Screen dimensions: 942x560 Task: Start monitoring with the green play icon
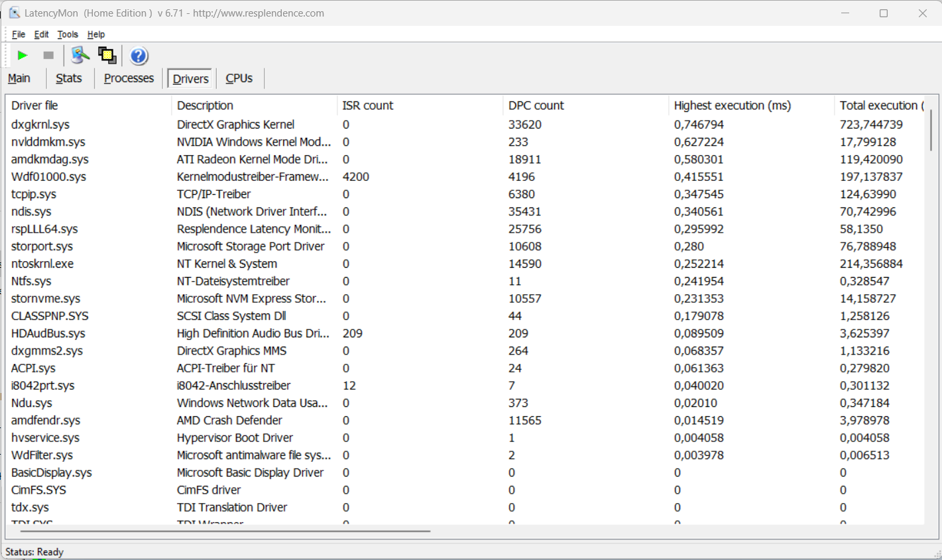coord(23,56)
